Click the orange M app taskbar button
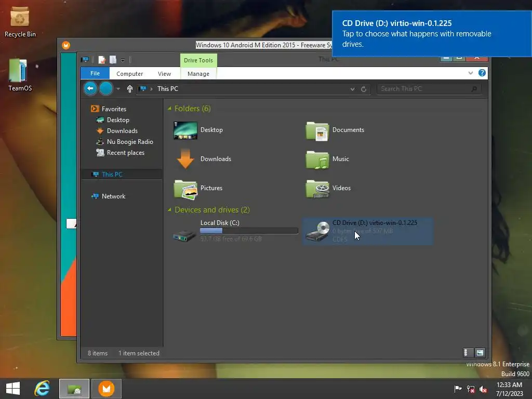 click(107, 389)
